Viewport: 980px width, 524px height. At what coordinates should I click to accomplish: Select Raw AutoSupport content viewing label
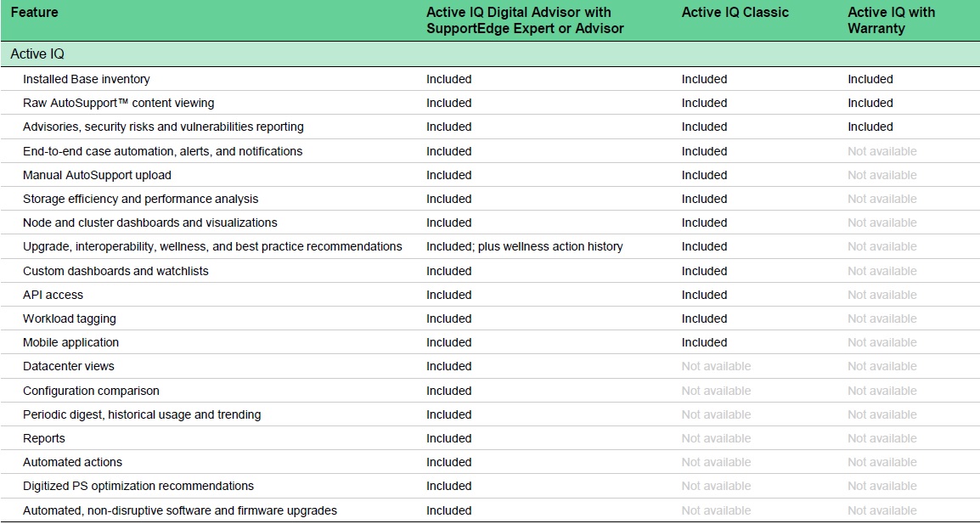(x=118, y=103)
